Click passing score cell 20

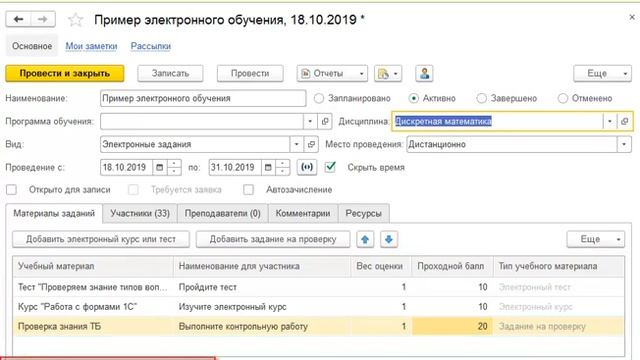[x=452, y=326]
